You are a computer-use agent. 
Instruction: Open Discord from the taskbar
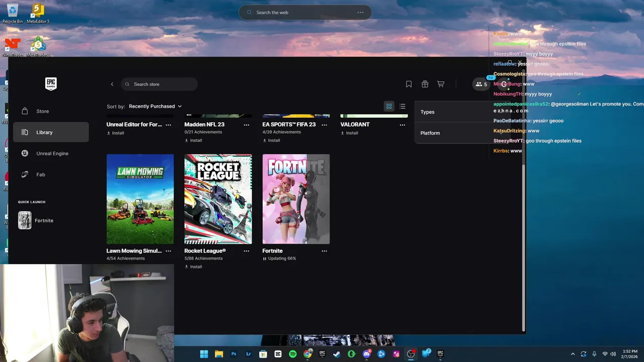(x=367, y=354)
